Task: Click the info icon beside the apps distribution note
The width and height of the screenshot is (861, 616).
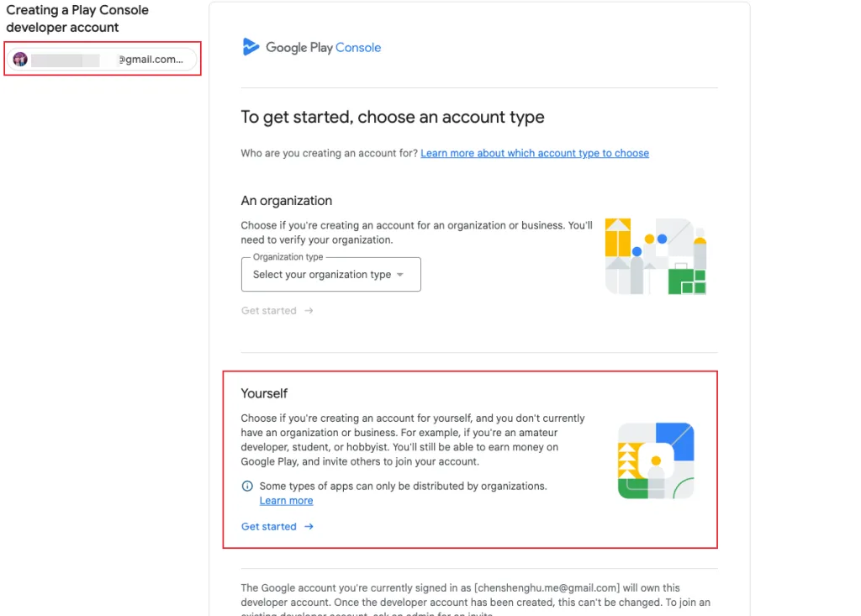Action: point(247,486)
